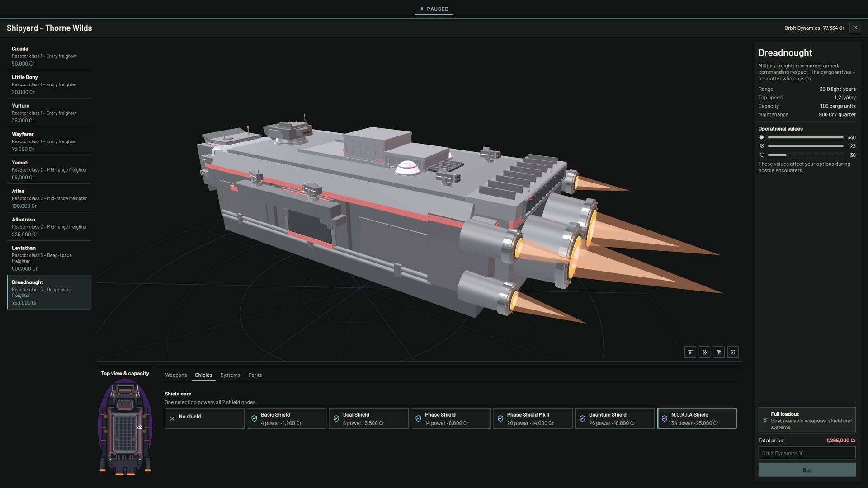Open the Systems tab
Viewport: 868px width, 488px height.
click(230, 375)
